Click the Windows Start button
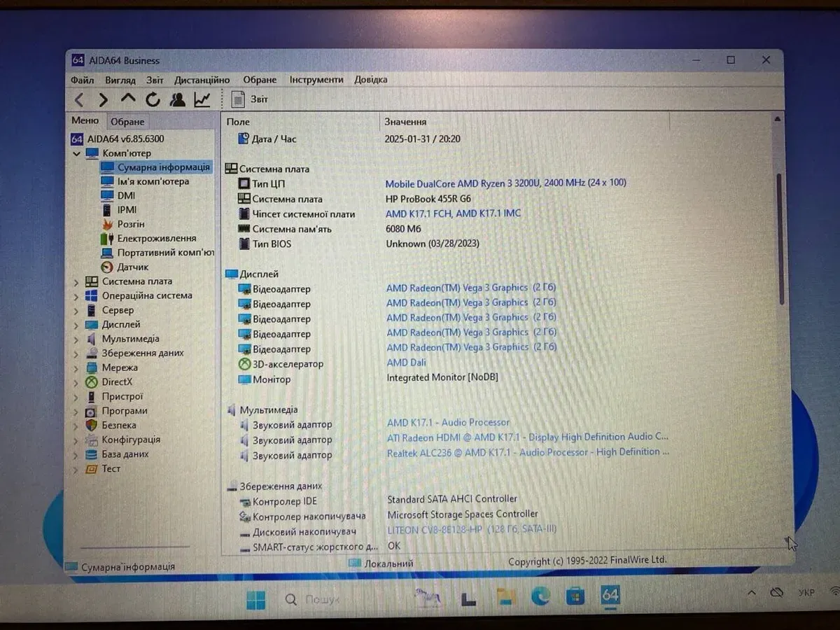Viewport: 840px width, 630px height. 255,600
